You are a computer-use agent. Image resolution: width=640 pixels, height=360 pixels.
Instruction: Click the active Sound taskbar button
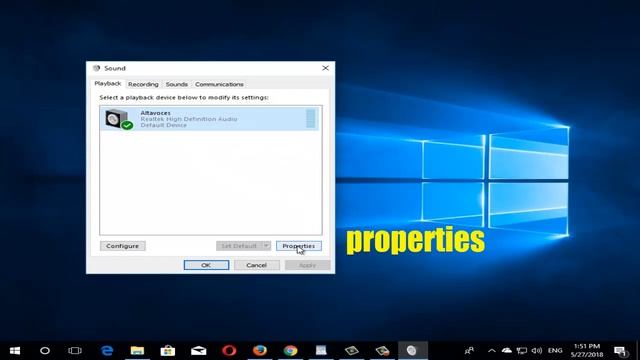(x=412, y=351)
